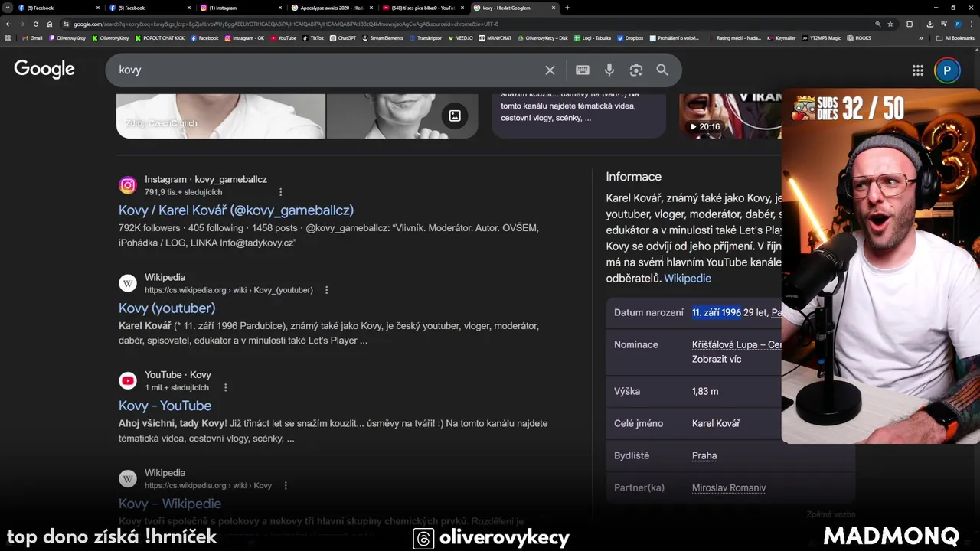
Task: Open the Miroslav Romaniv partner link
Action: [x=729, y=487]
